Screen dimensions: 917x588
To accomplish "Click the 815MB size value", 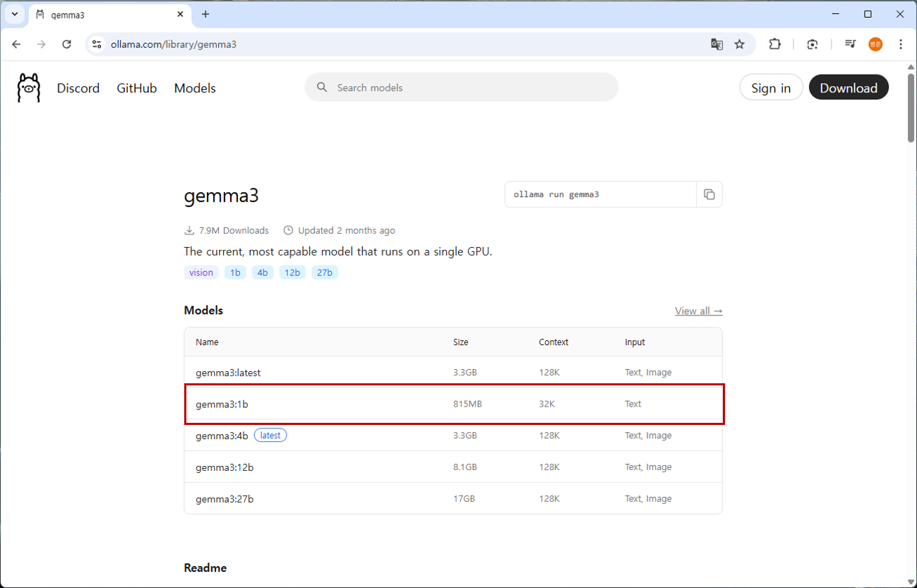I will [467, 404].
